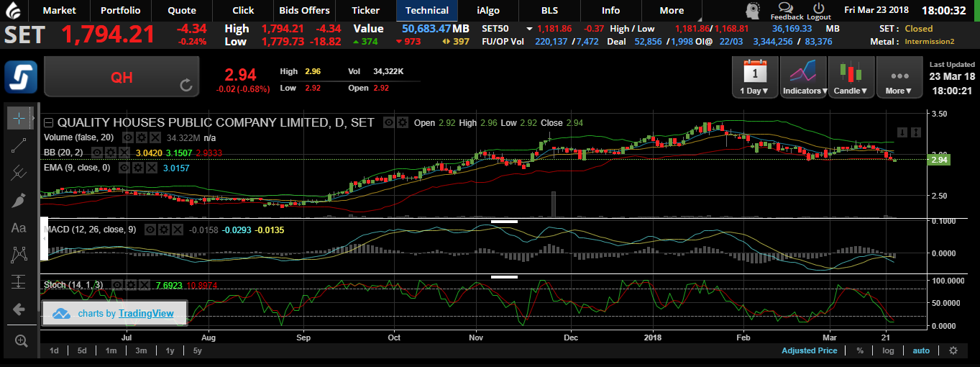The image size is (980, 367).
Task: Click the magnifier zoom-in tool
Action: 21,341
